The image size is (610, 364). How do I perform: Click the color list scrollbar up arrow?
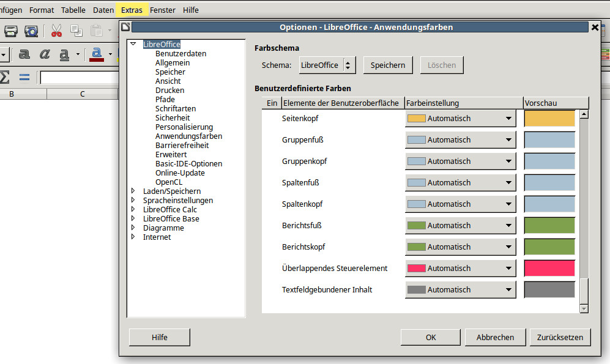[584, 114]
